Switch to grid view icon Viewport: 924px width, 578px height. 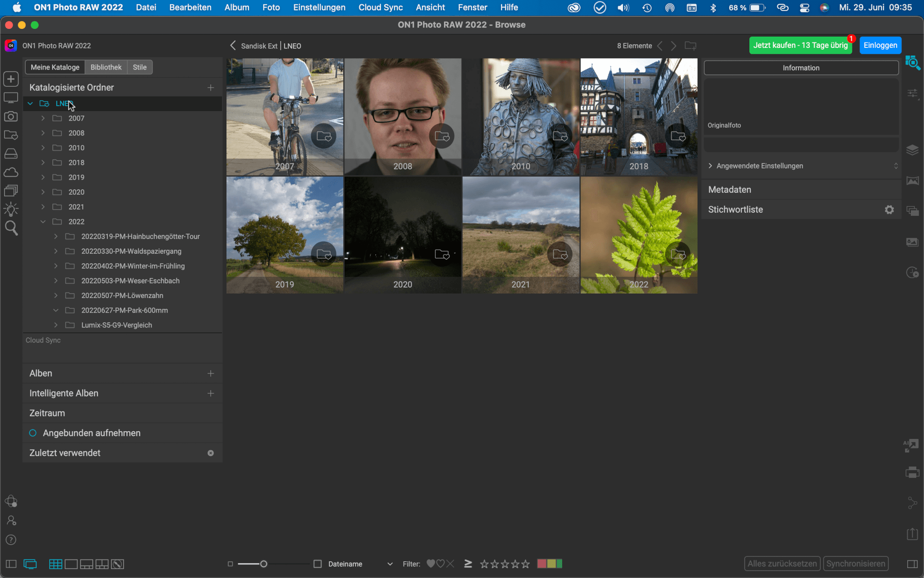point(55,564)
